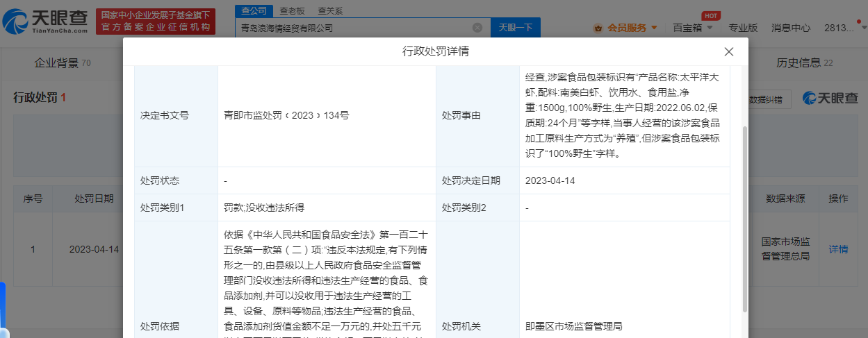
Task: Click the national fund banner image
Action: coord(155,22)
